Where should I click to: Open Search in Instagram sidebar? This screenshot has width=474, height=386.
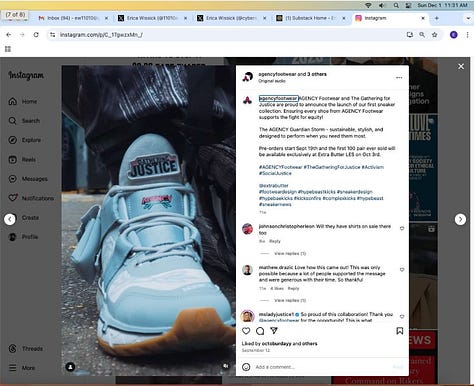24,121
